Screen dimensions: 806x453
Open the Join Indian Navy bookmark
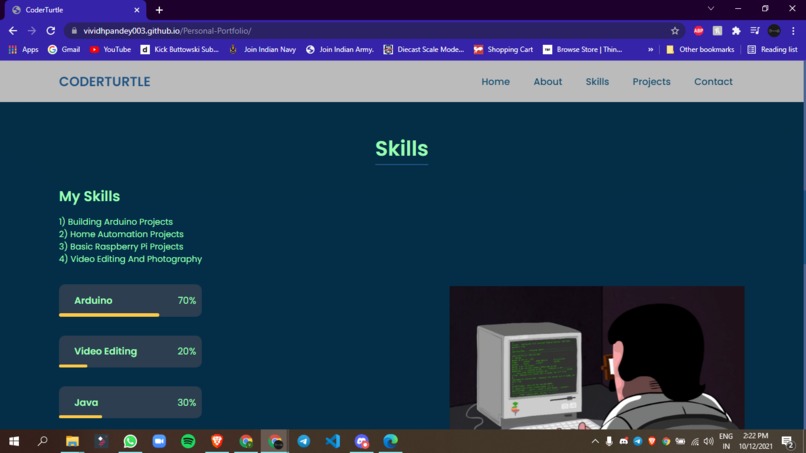click(263, 49)
